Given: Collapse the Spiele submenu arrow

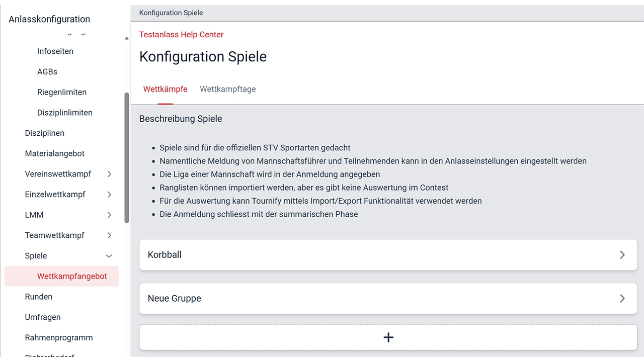Looking at the screenshot, I should click(109, 256).
